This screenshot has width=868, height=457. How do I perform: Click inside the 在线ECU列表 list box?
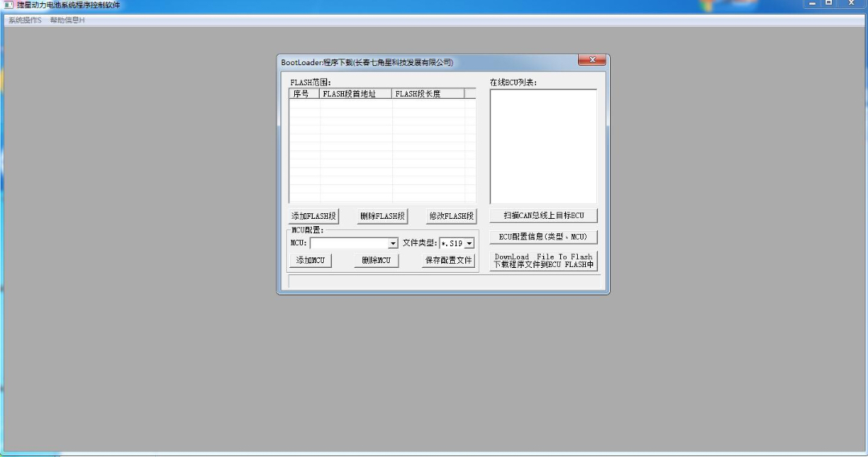click(x=543, y=146)
